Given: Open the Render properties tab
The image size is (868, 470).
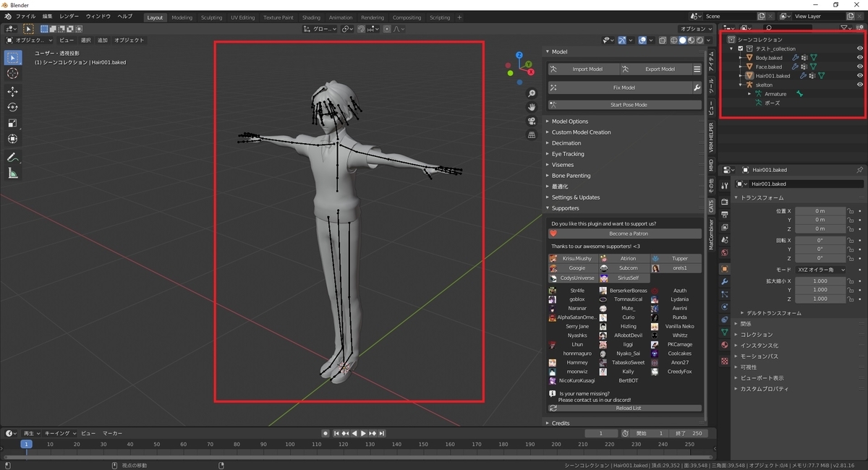Looking at the screenshot, I should tap(724, 202).
